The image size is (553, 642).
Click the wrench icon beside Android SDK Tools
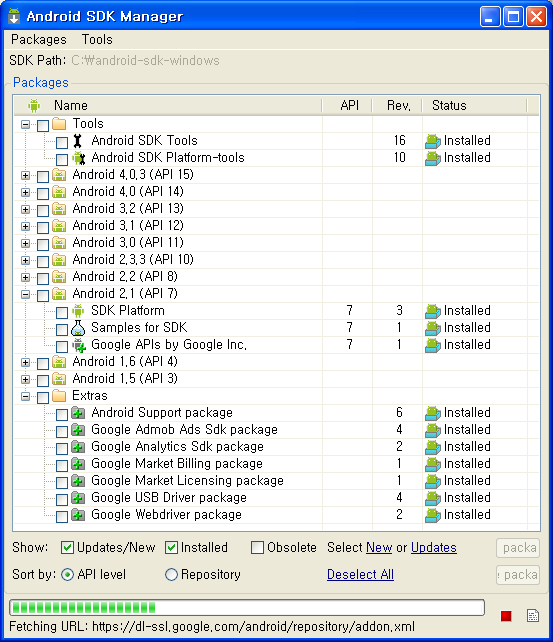coord(77,141)
